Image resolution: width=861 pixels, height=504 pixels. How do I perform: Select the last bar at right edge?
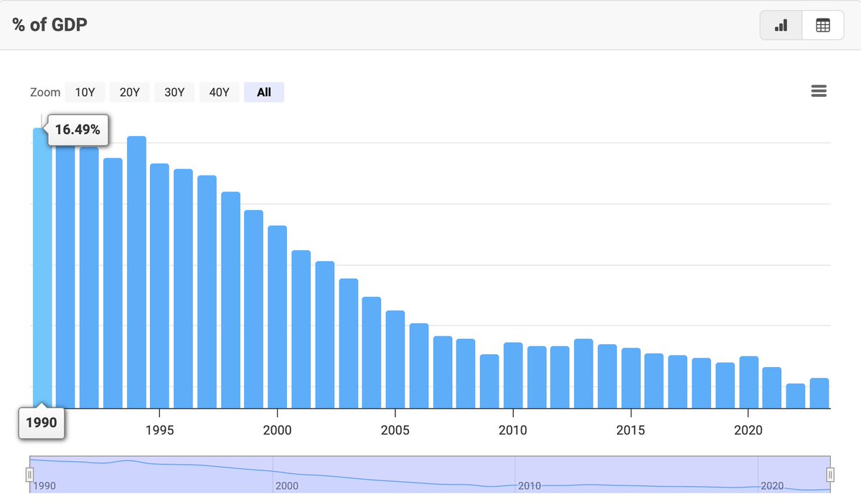coord(819,393)
